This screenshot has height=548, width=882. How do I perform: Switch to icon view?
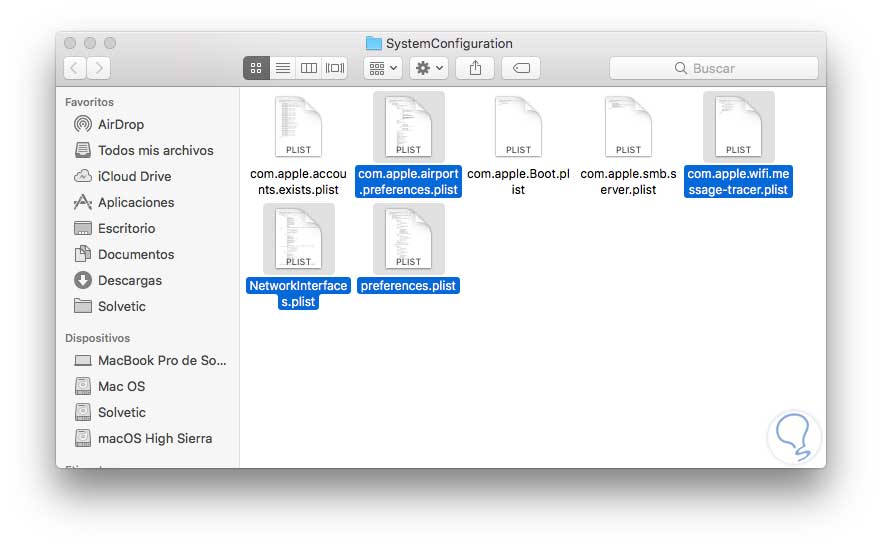pos(256,68)
